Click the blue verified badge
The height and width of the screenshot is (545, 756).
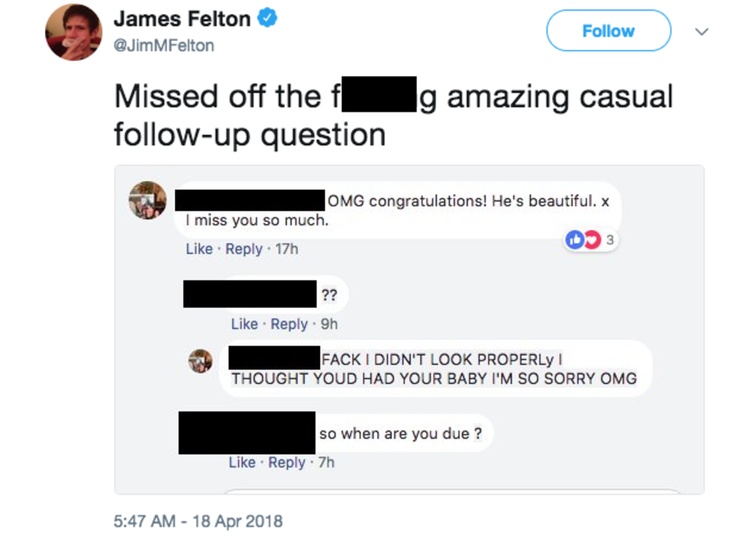(x=267, y=18)
